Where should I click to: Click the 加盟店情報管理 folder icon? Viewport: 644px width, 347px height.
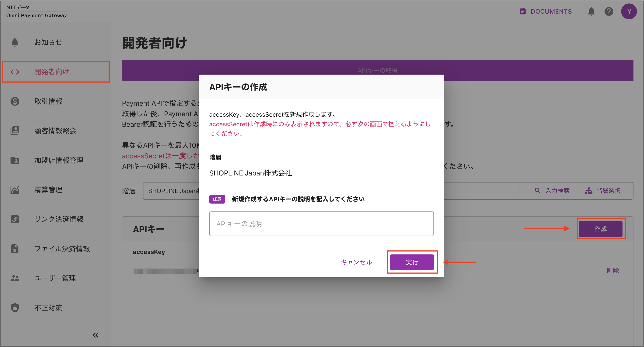pyautogui.click(x=15, y=160)
